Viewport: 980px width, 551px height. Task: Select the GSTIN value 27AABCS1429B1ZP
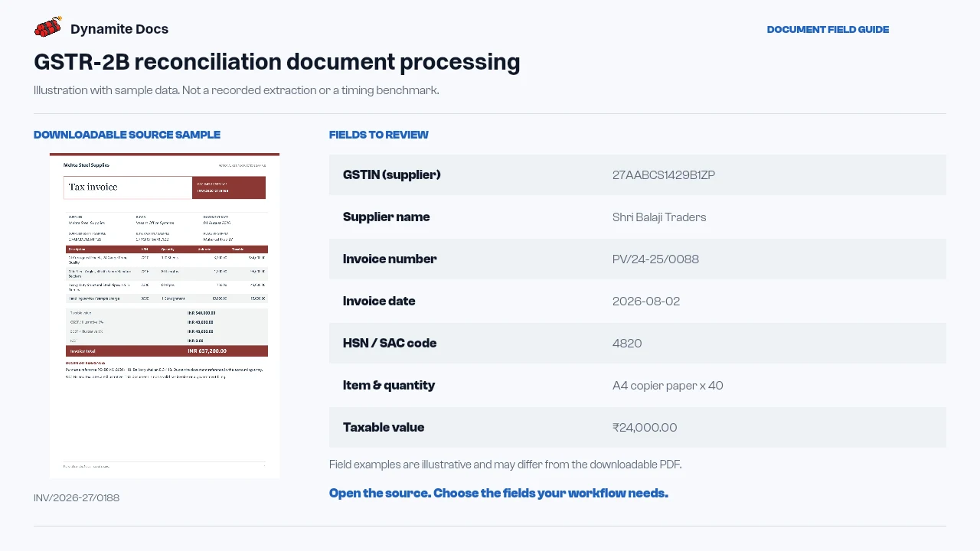664,174
